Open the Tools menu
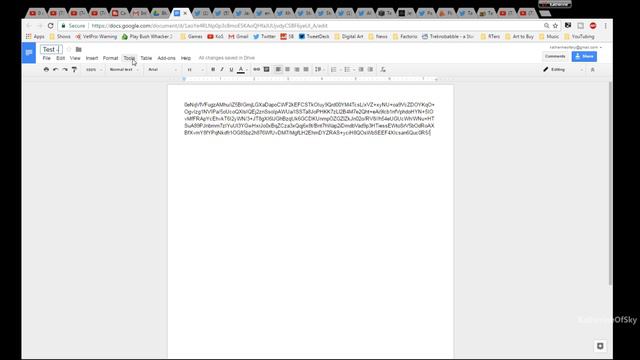The height and width of the screenshot is (360, 640). (x=129, y=58)
